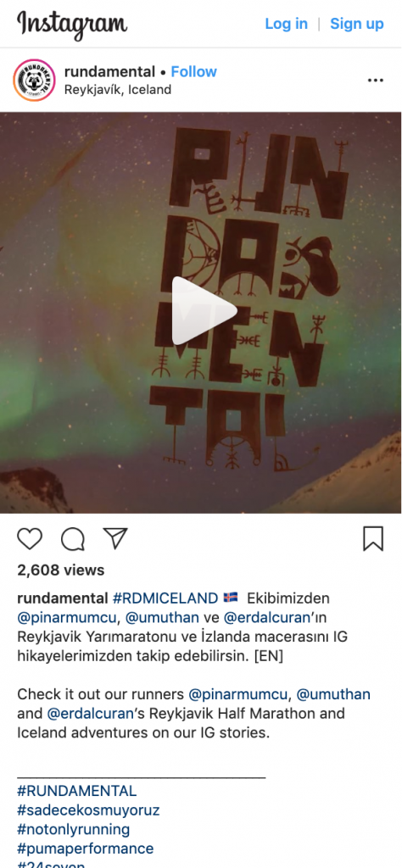Open comments via speech bubble icon
Screen dimensions: 402x868
tap(73, 538)
